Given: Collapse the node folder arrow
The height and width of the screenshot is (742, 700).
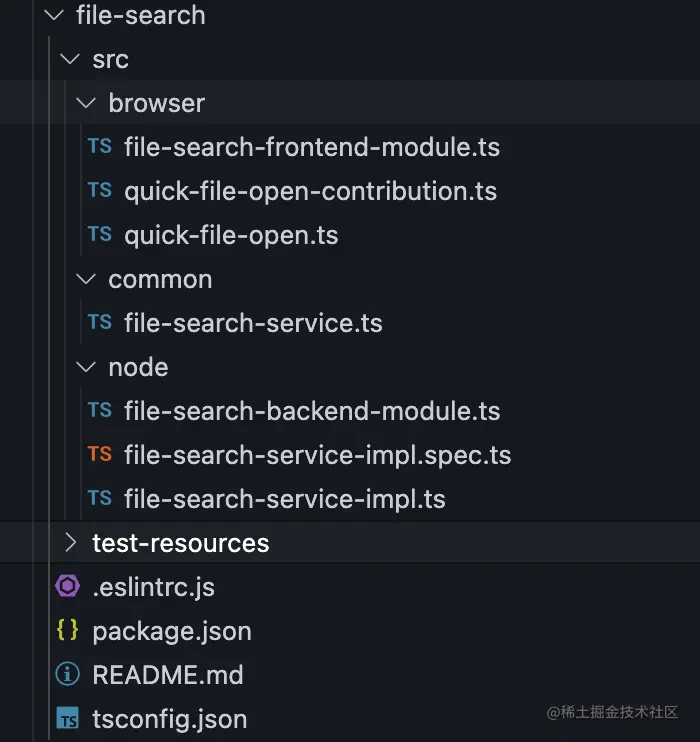Looking at the screenshot, I should coord(87,367).
